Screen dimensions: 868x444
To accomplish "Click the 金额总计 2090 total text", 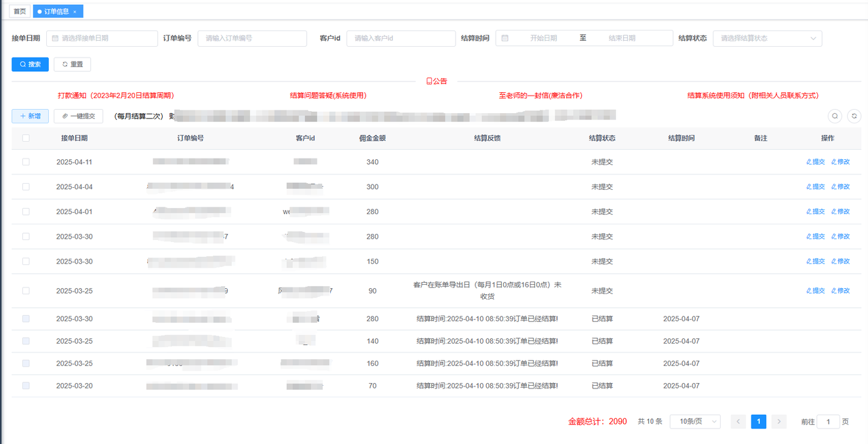I will click(x=597, y=422).
